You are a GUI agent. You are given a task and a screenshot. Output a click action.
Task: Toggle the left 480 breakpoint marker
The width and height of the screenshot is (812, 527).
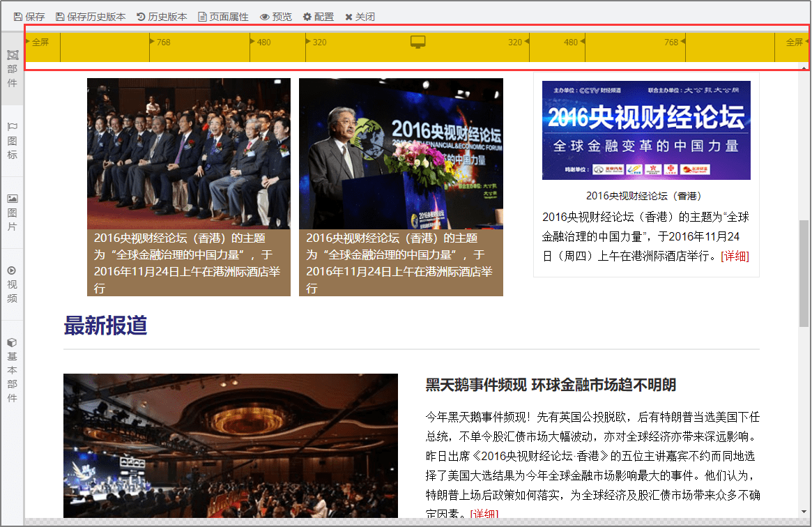262,42
